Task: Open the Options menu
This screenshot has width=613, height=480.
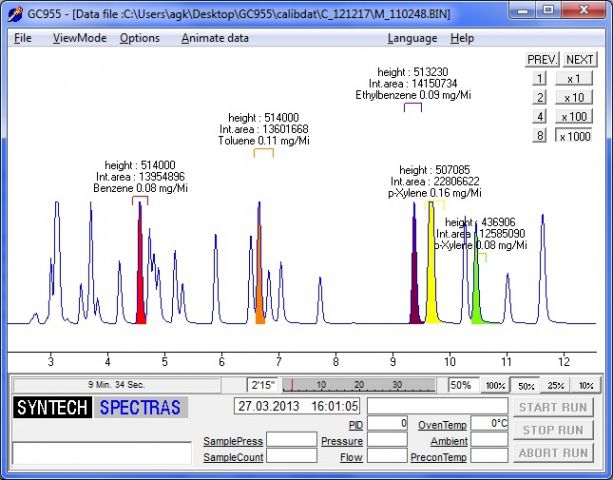Action: pos(140,38)
